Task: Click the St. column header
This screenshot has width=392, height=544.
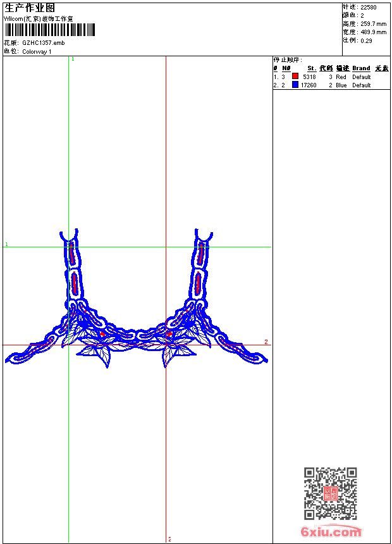Action: pyautogui.click(x=312, y=68)
